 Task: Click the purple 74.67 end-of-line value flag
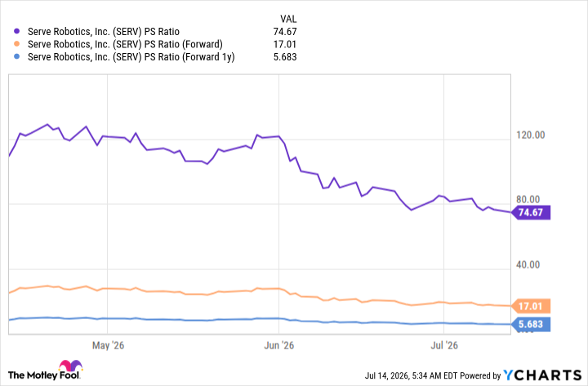[531, 212]
